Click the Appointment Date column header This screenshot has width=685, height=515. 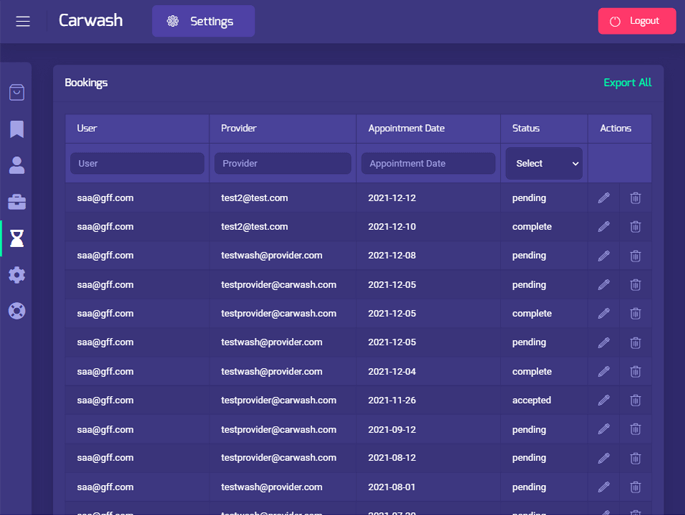click(406, 128)
